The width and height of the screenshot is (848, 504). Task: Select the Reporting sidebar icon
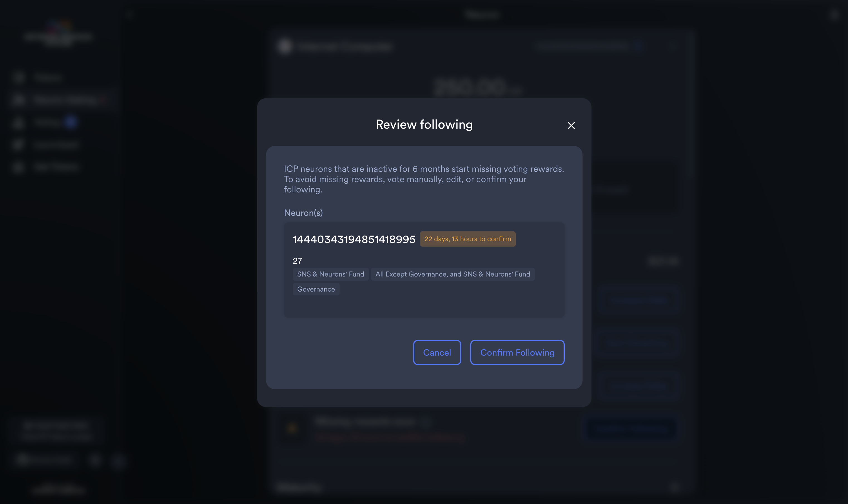[x=19, y=167]
